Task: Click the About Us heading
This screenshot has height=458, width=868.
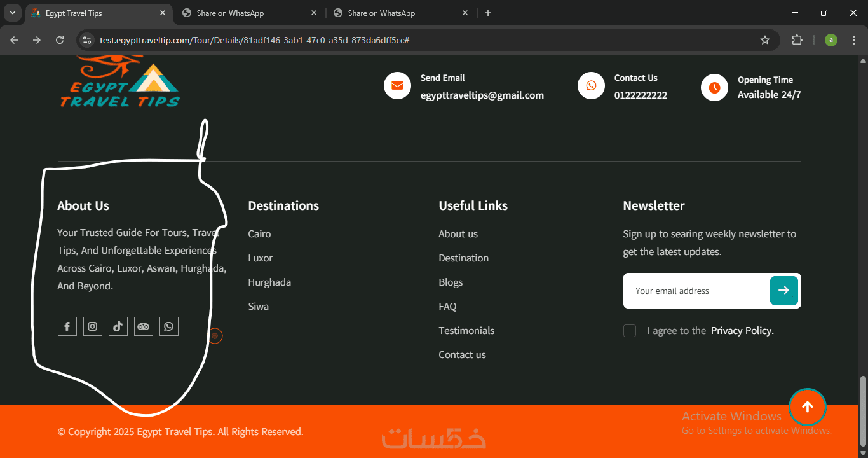Action: (83, 205)
